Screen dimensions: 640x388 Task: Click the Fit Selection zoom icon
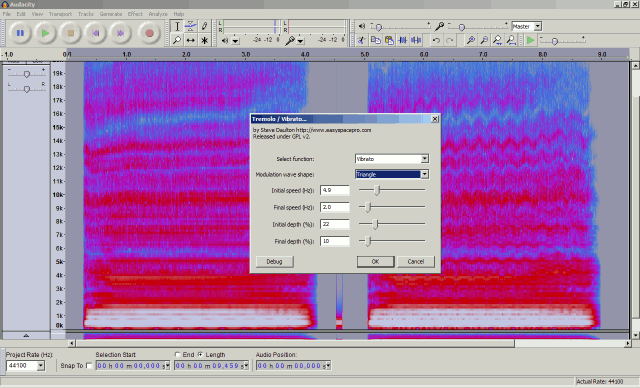[498, 40]
